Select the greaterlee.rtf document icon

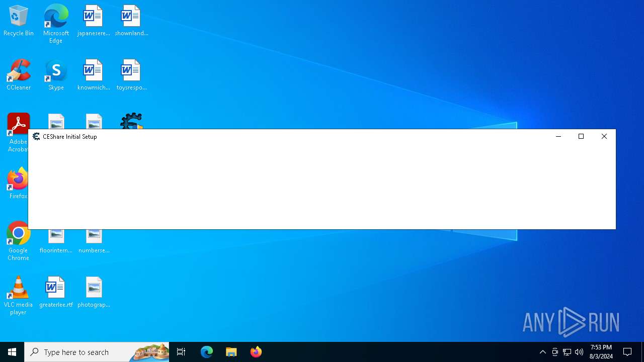click(56, 293)
